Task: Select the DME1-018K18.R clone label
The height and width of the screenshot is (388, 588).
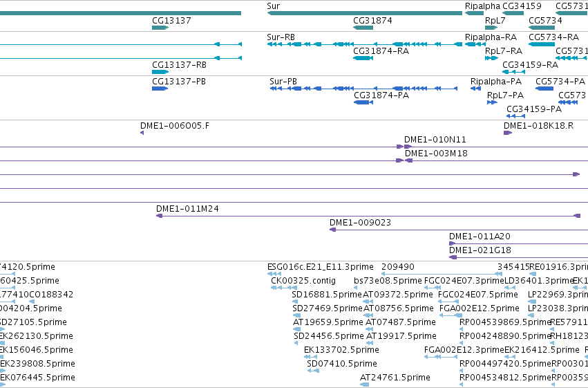Action: [x=538, y=126]
